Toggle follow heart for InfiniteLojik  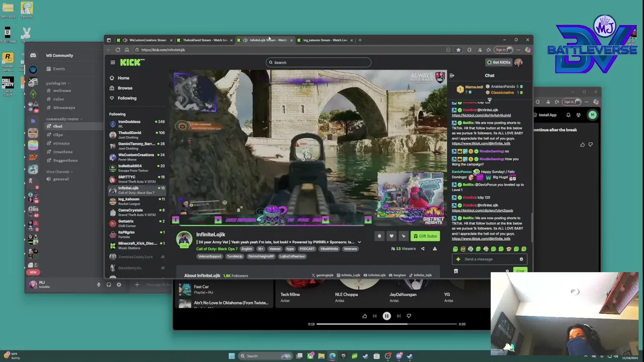point(391,236)
